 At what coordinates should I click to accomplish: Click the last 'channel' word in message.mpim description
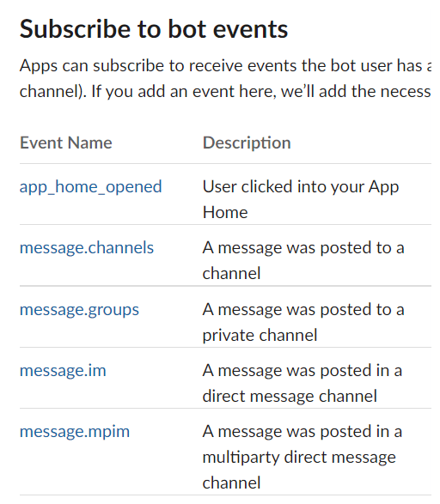point(231,483)
